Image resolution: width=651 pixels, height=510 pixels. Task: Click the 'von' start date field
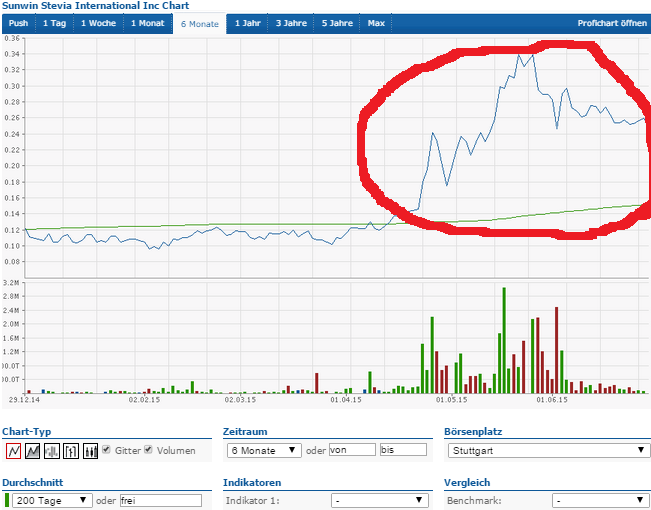(352, 450)
